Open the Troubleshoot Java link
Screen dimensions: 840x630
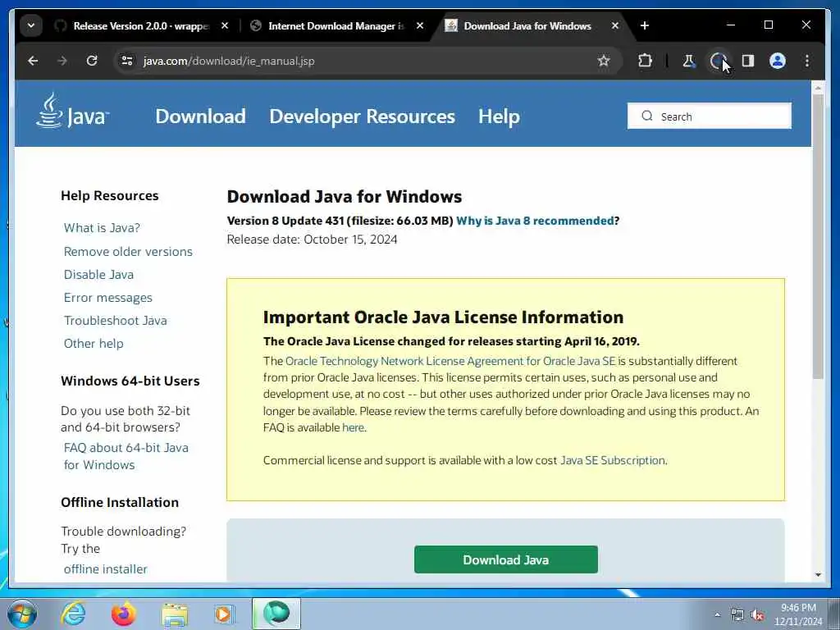coord(115,321)
